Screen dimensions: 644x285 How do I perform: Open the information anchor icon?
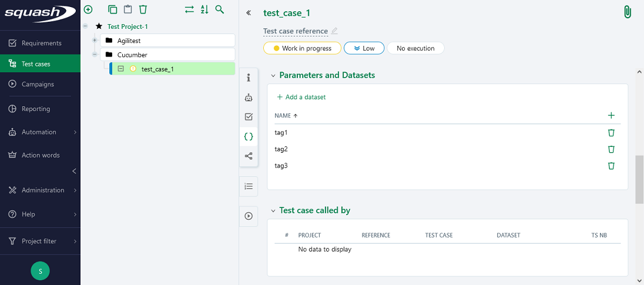tap(249, 78)
